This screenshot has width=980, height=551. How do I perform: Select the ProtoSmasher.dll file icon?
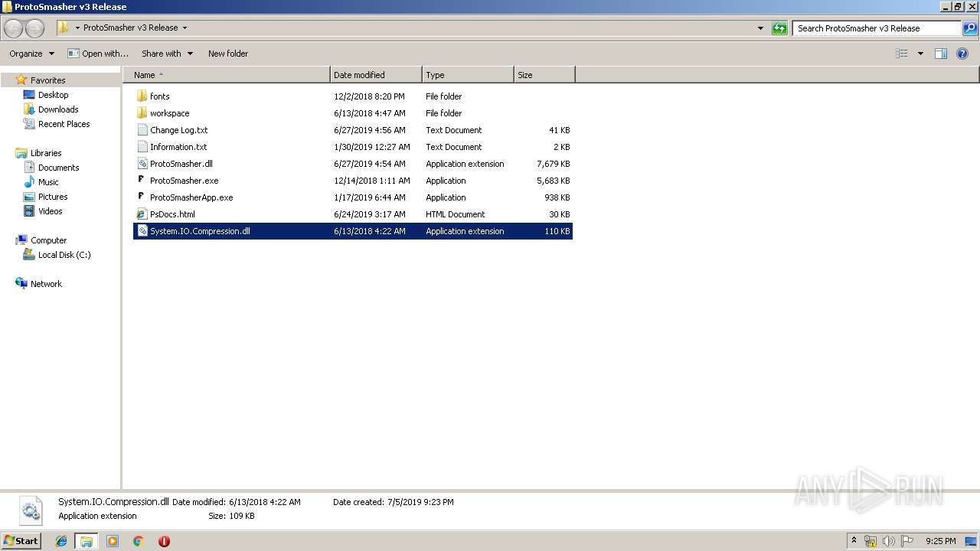(x=142, y=164)
